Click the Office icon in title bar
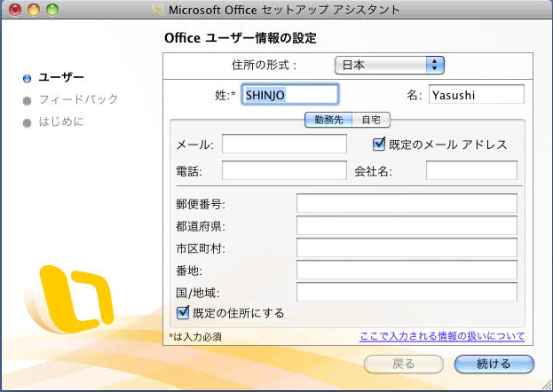Screen dimensions: 553x392 (158, 10)
